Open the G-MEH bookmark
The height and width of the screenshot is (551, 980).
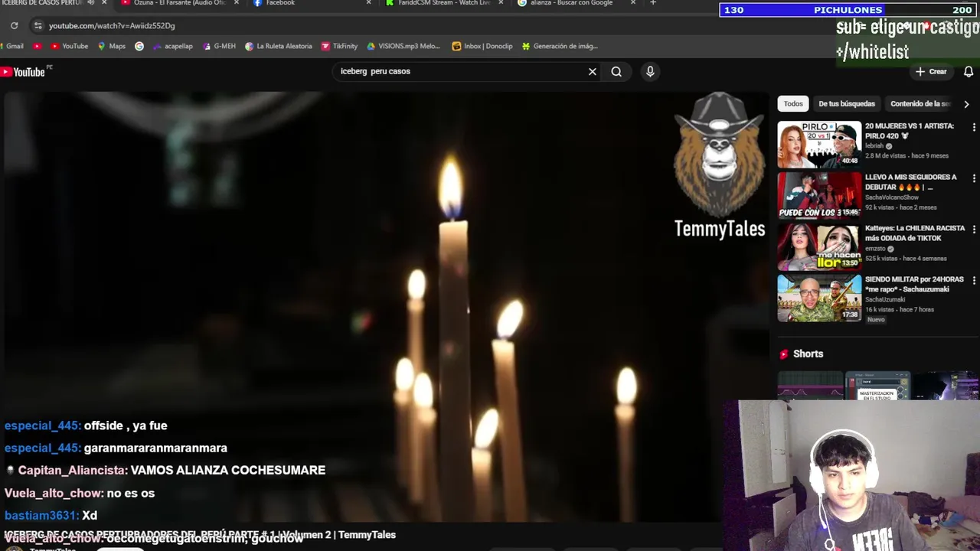[x=220, y=46]
